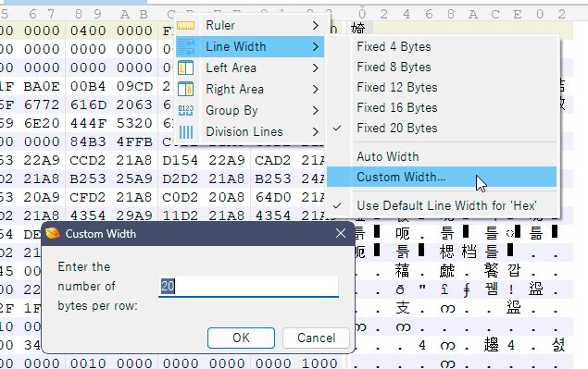Expand Left Area submenu arrow
The image size is (588, 369).
pos(316,68)
